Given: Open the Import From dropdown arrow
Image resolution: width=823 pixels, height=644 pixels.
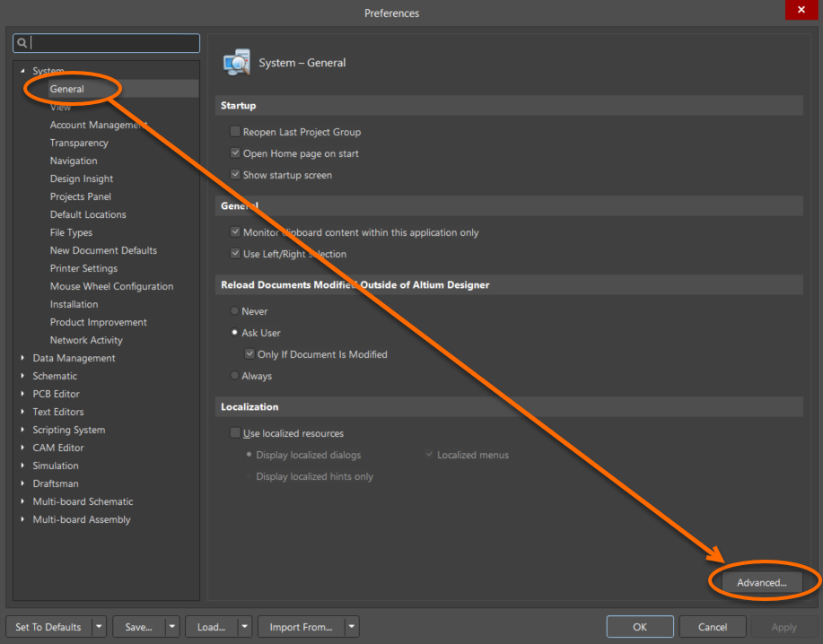Looking at the screenshot, I should click(352, 627).
